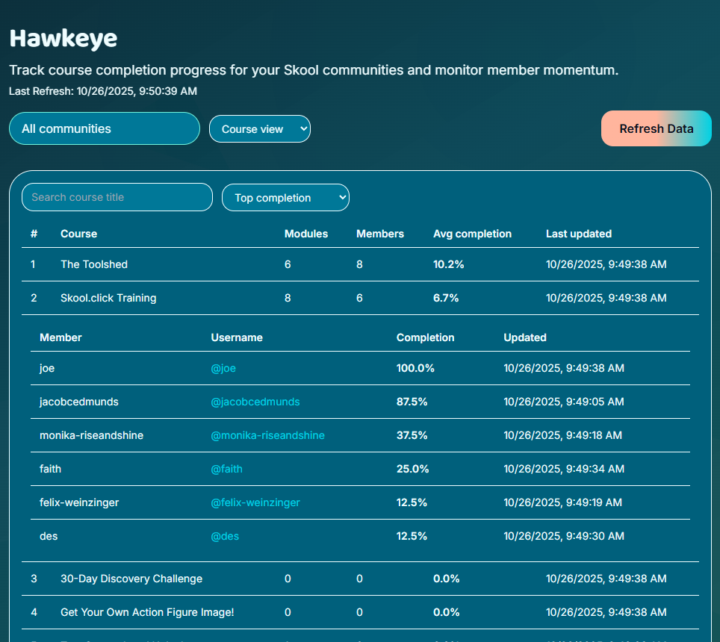The height and width of the screenshot is (642, 720).
Task: Click the Members column header
Action: (x=380, y=234)
